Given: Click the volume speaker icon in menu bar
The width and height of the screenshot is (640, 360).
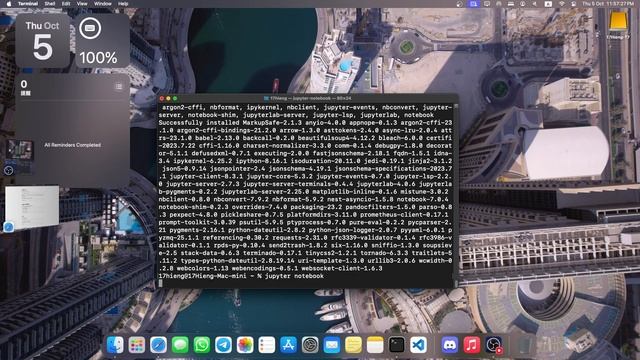Looking at the screenshot, I should click(534, 4).
